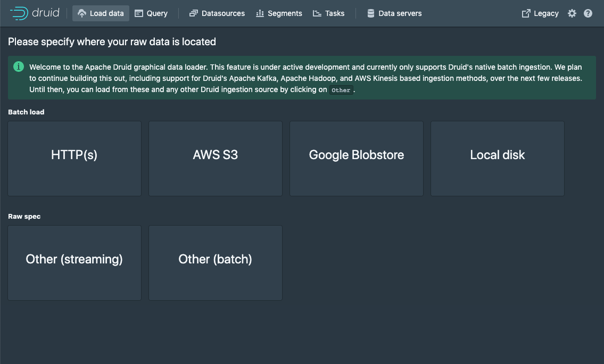
Task: Click the green info icon in banner
Action: 19,67
